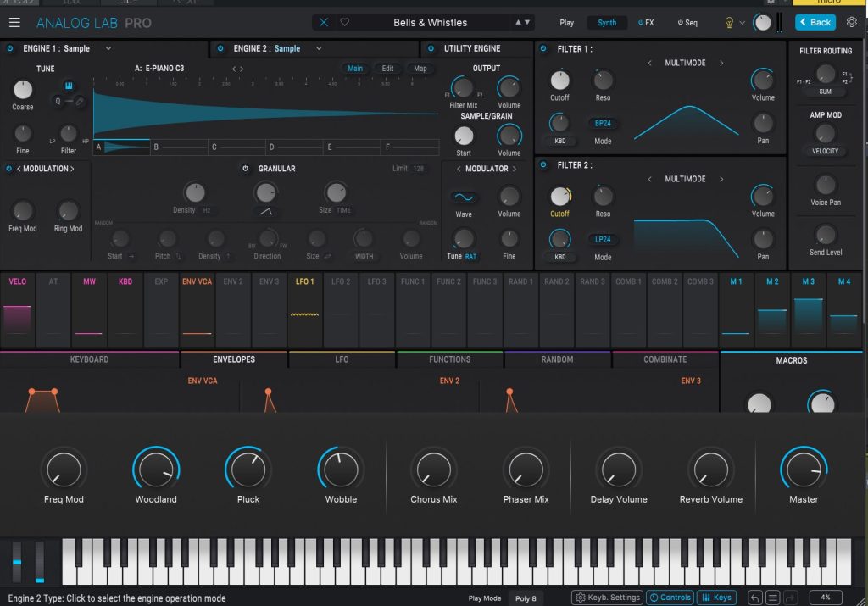Click the Master macro knob
The image size is (868, 606).
(803, 469)
